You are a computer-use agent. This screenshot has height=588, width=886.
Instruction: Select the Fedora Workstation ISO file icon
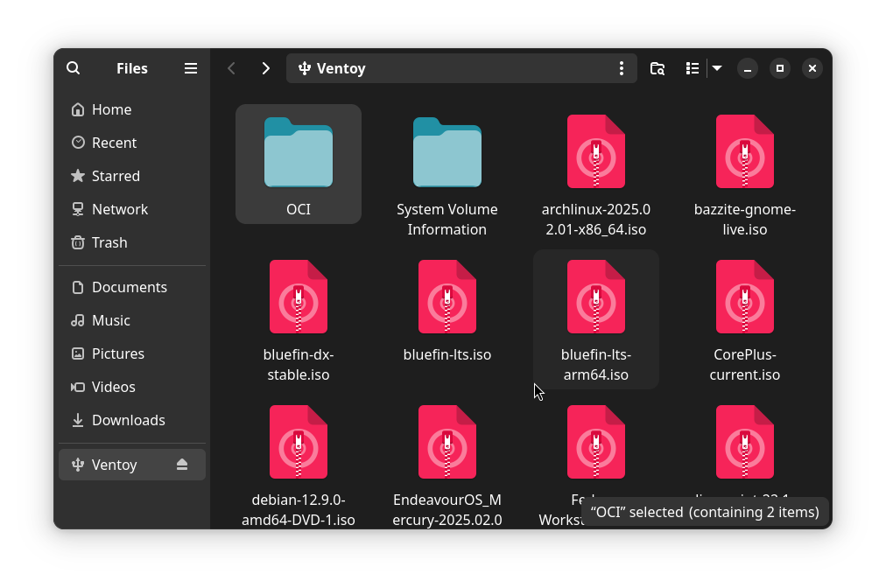[596, 442]
